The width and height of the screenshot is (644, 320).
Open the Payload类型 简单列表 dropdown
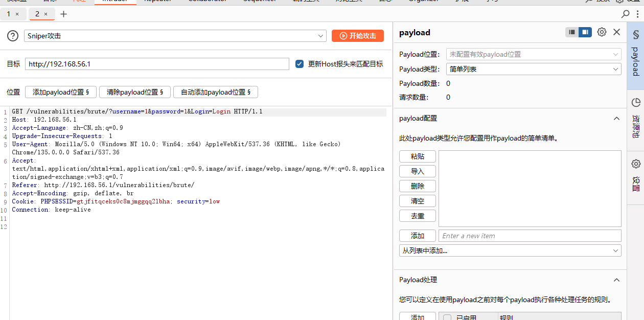tap(534, 69)
